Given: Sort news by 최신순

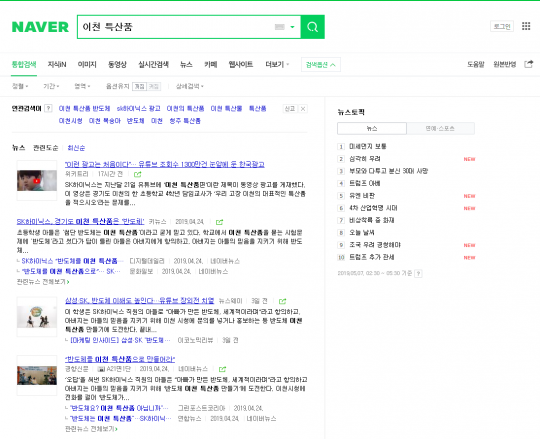Looking at the screenshot, I should (x=76, y=148).
